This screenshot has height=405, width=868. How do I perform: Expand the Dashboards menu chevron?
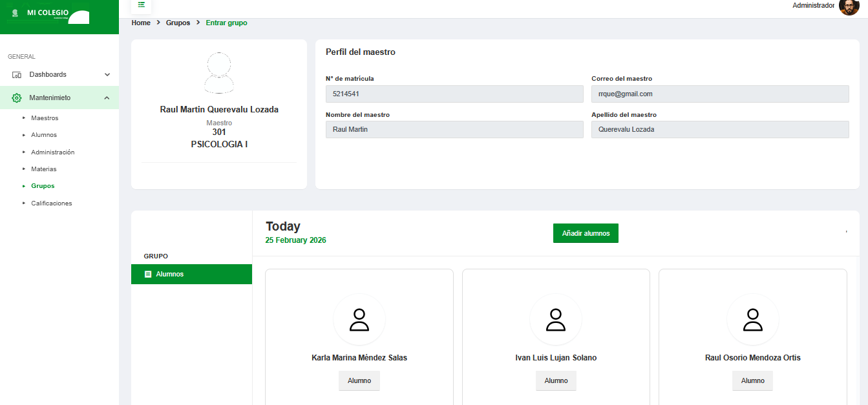[x=107, y=75]
